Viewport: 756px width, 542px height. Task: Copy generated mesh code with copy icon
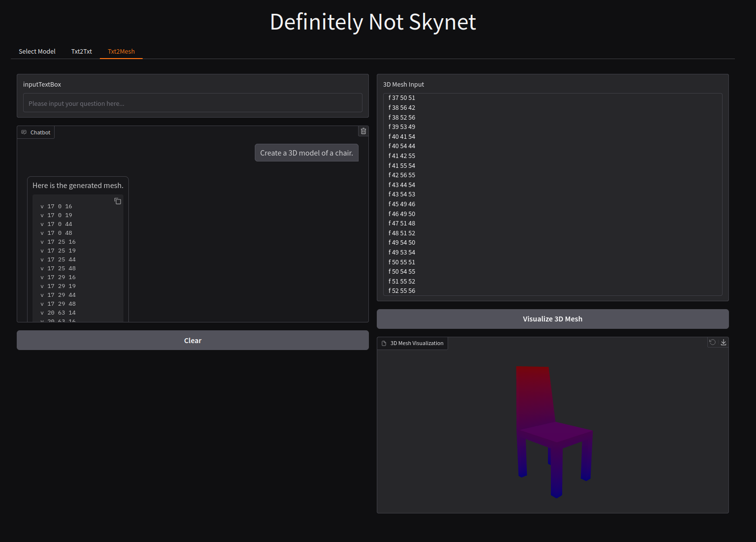click(x=118, y=201)
